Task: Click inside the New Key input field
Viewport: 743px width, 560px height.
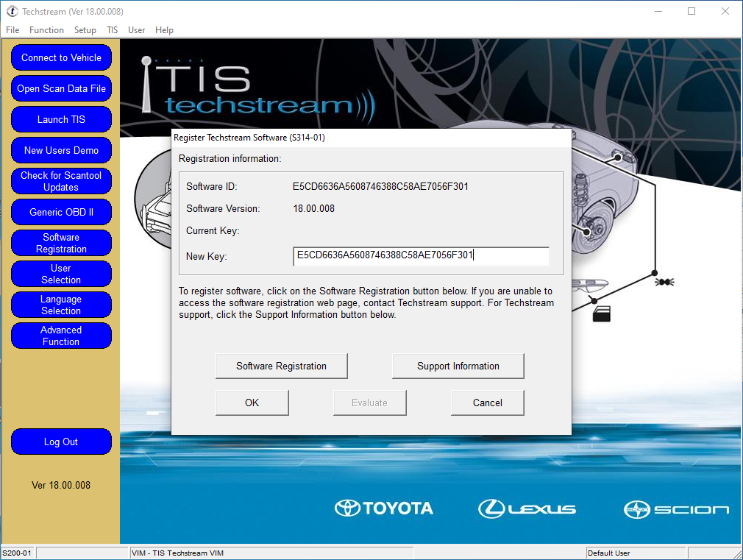Action: (421, 256)
